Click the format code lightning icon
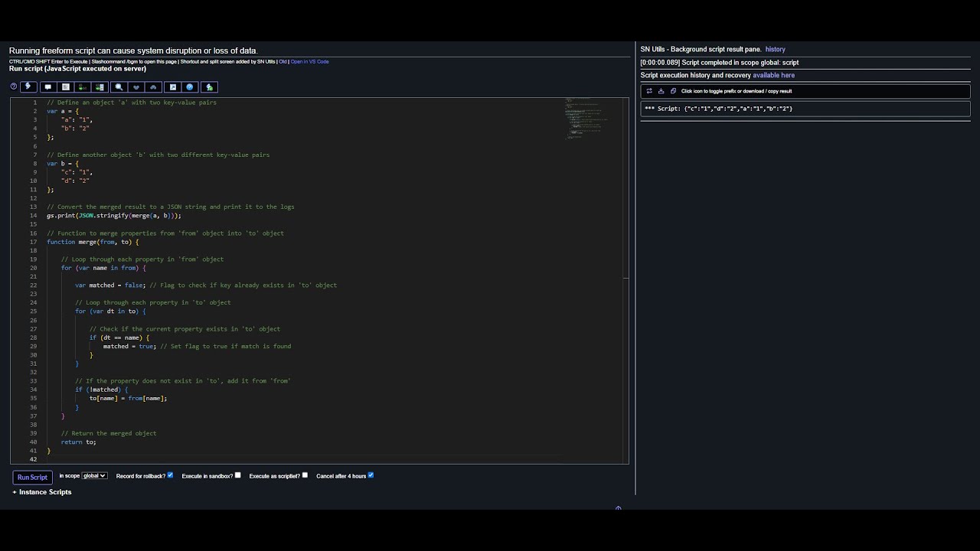 [28, 86]
